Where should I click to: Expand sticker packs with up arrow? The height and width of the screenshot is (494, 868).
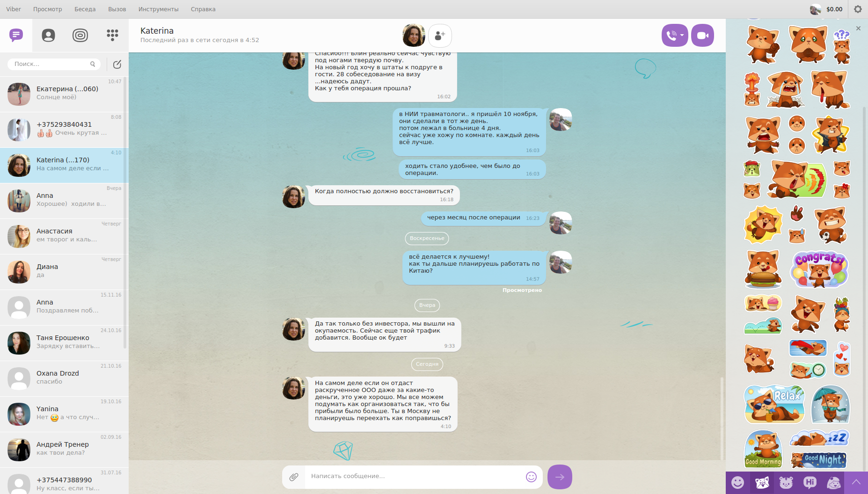856,482
